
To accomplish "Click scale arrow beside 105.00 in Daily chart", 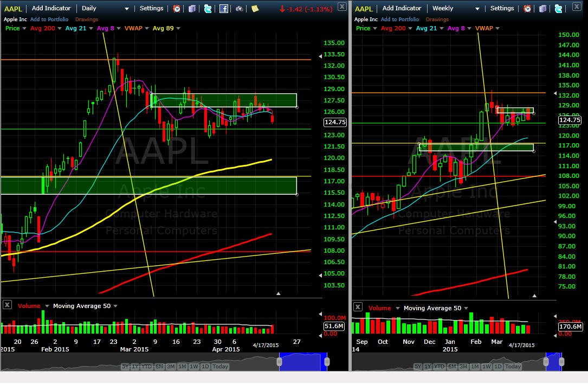I will 320,276.
